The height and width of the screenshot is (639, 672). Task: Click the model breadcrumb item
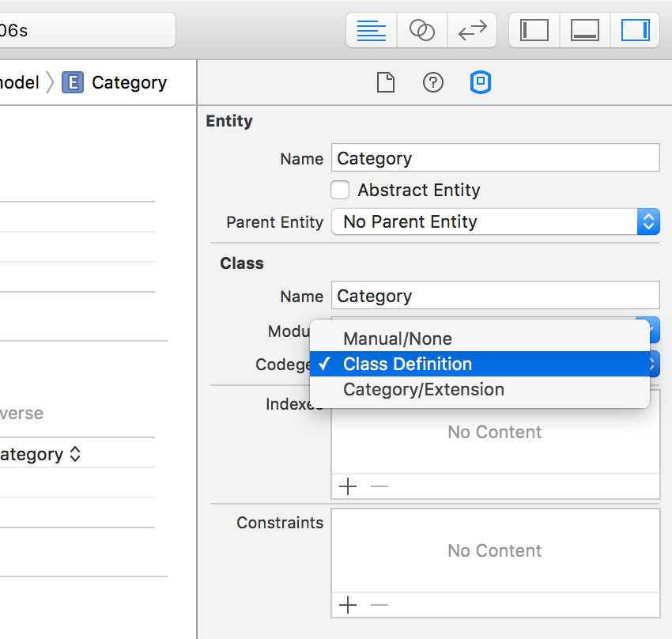coord(19,82)
